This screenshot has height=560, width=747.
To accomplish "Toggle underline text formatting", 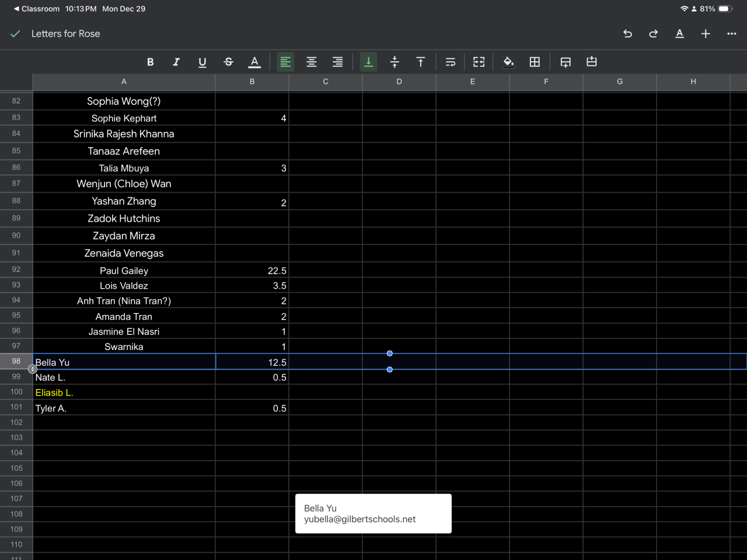I will 202,62.
